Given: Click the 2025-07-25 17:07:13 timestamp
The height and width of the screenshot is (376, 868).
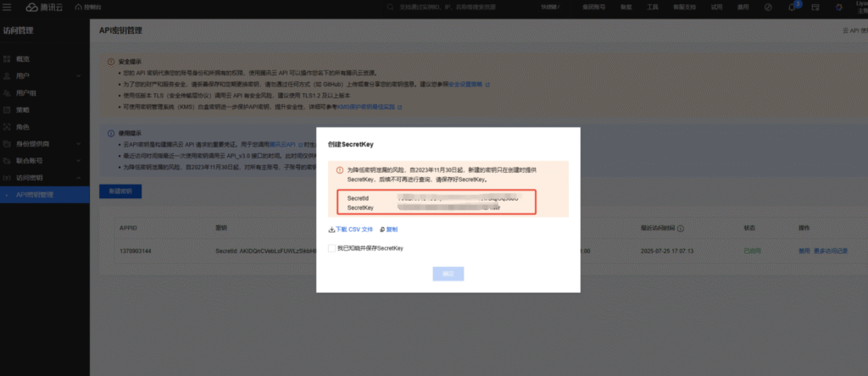Looking at the screenshot, I should pyautogui.click(x=667, y=251).
